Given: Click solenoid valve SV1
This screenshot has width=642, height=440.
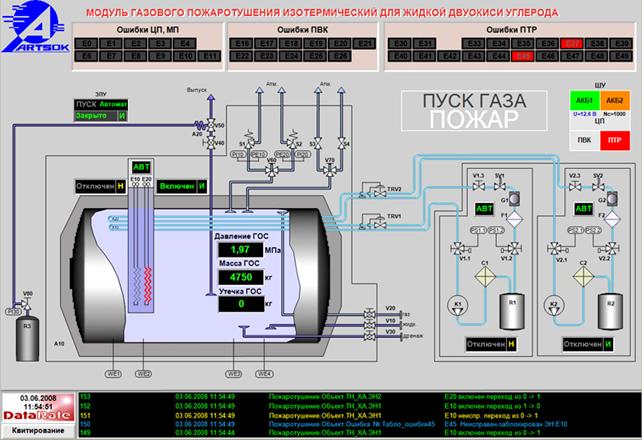Looking at the screenshot, I should pyautogui.click(x=500, y=187).
